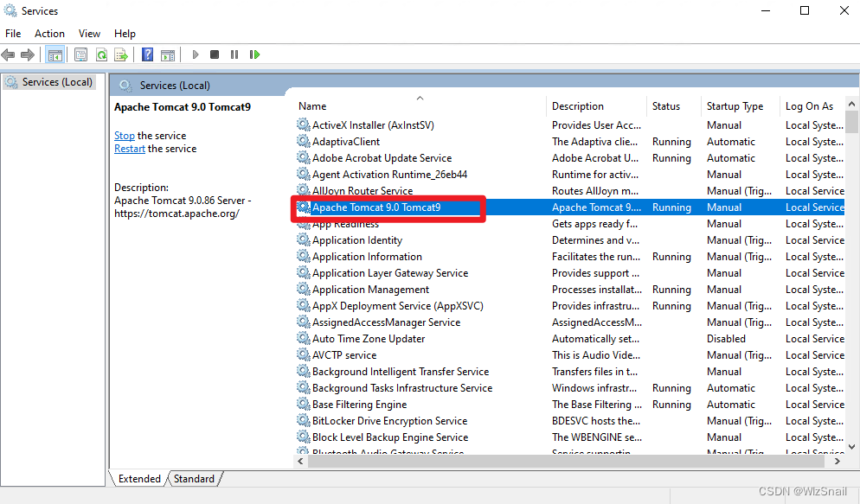Click gear icon of AdaptivaClient service

[304, 141]
